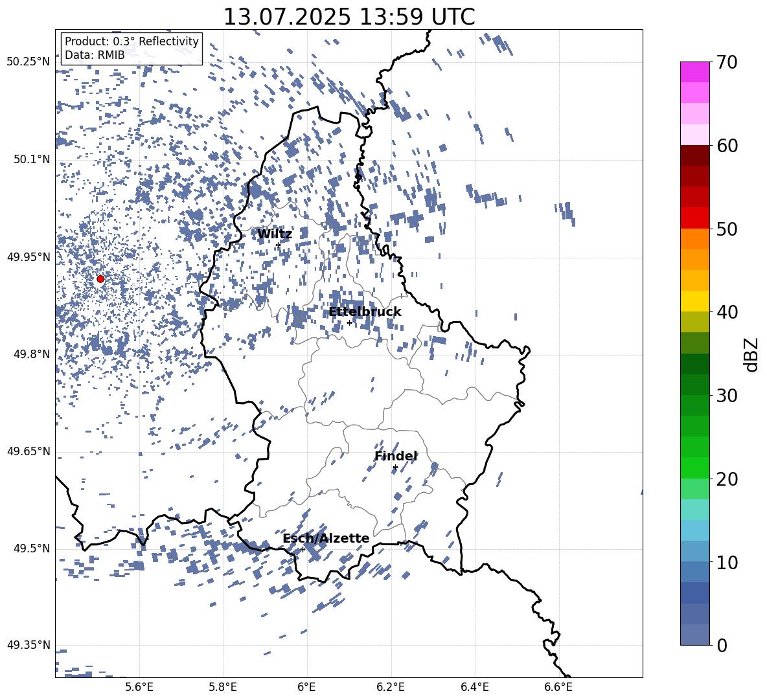The width and height of the screenshot is (767, 700).
Task: Click the colorbar tick label 20
Action: 727,479
